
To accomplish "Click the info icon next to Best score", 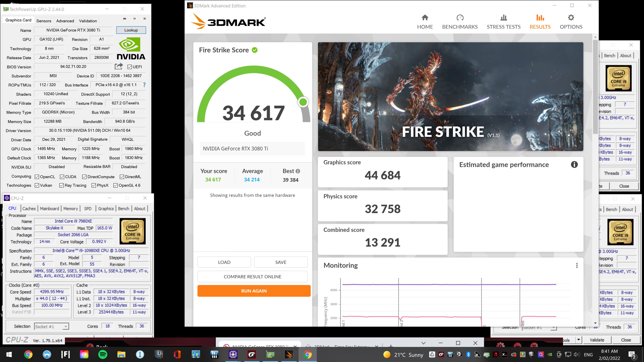I will 298,171.
